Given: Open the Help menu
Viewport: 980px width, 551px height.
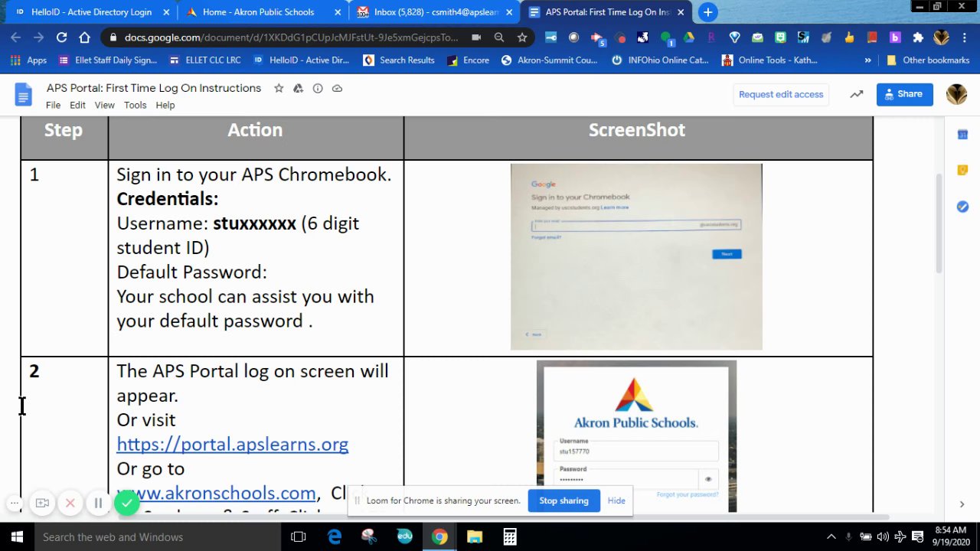Looking at the screenshot, I should (x=165, y=105).
